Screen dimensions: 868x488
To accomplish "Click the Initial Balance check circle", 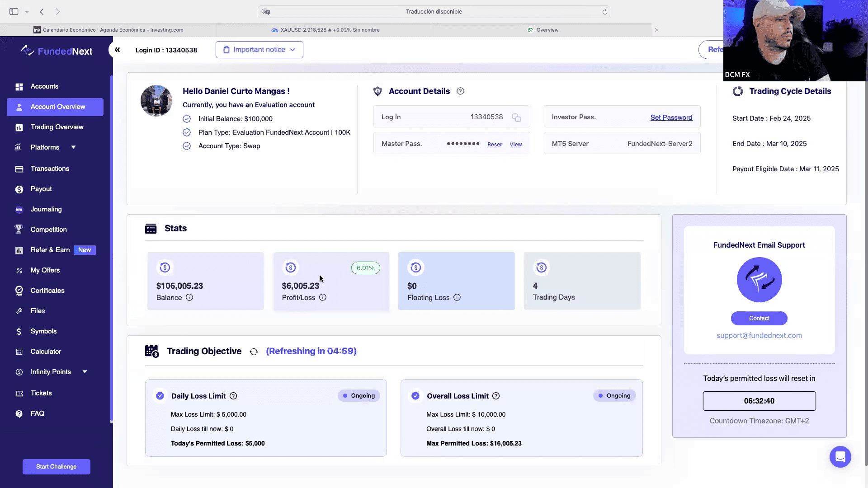I will click(187, 119).
